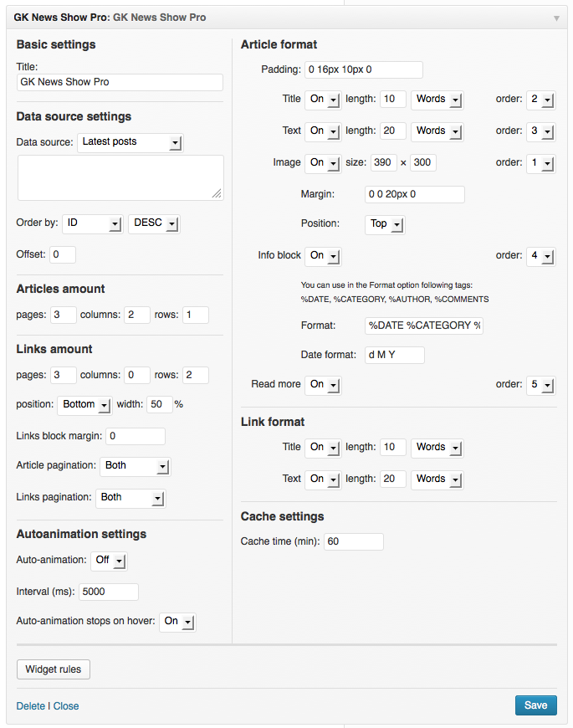The image size is (573, 728).
Task: Toggle the Read more On selector
Action: click(x=323, y=385)
